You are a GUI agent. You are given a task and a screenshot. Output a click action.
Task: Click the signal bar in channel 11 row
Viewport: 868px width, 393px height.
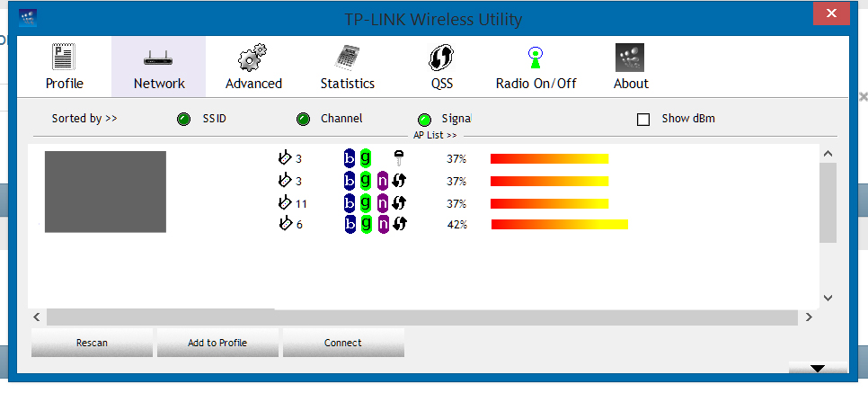click(550, 203)
